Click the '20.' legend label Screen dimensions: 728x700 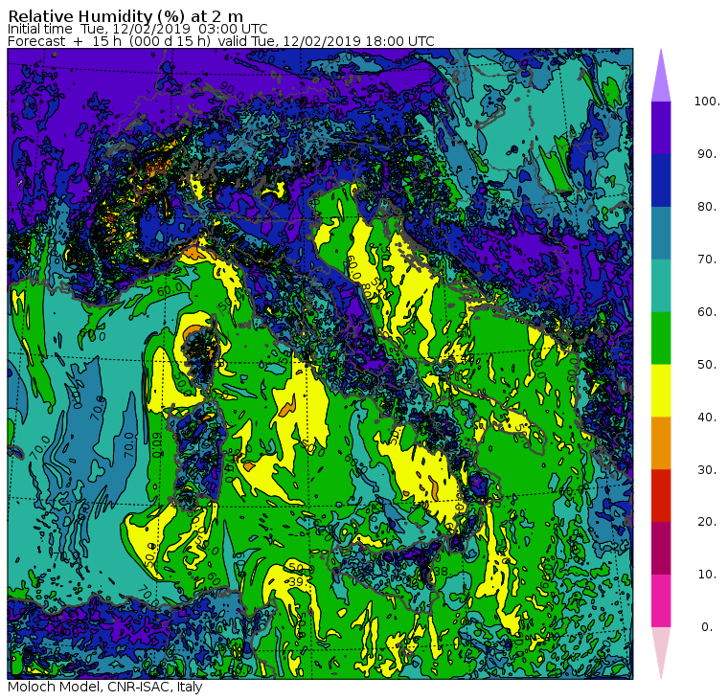707,522
